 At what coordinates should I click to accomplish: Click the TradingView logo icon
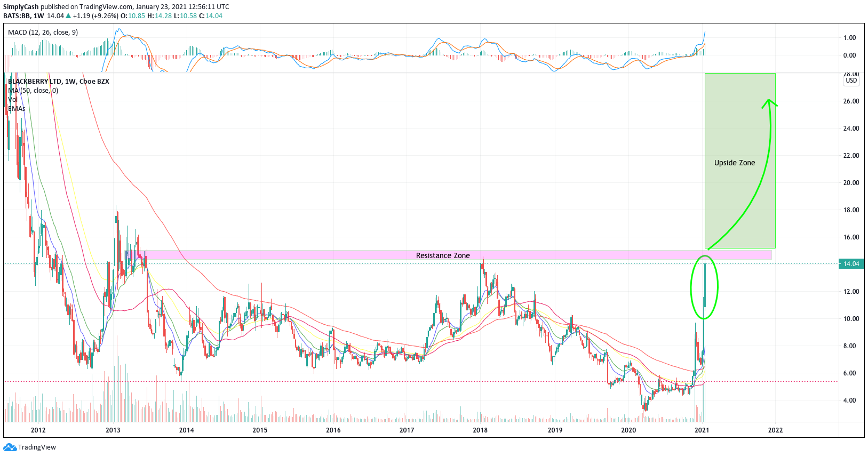click(x=10, y=447)
